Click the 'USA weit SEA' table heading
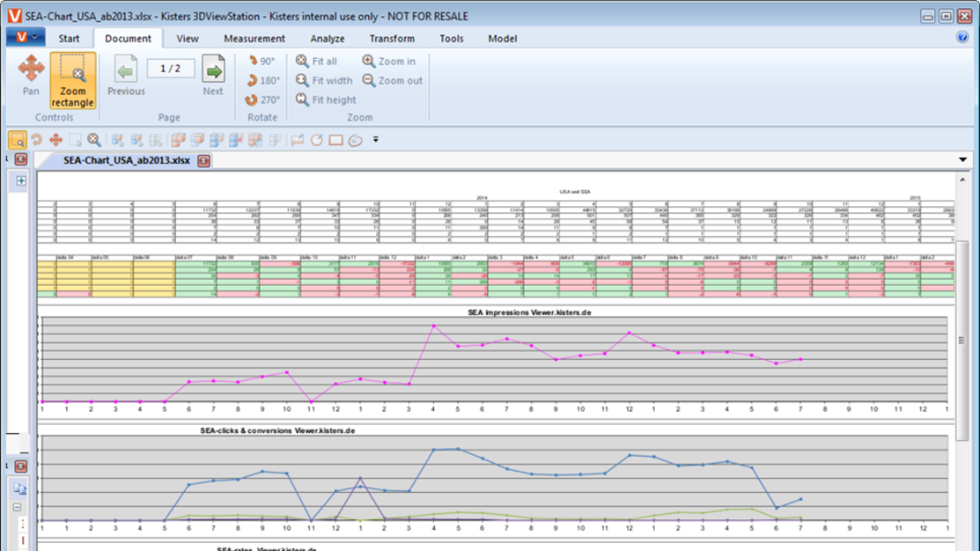The height and width of the screenshot is (551, 980). (x=575, y=192)
